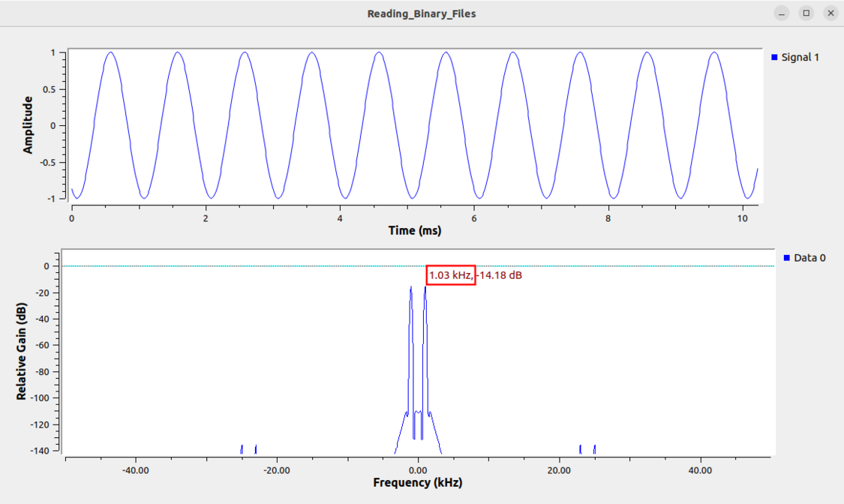The width and height of the screenshot is (844, 504).
Task: Click the blue square beside Signal 1
Action: (776, 57)
